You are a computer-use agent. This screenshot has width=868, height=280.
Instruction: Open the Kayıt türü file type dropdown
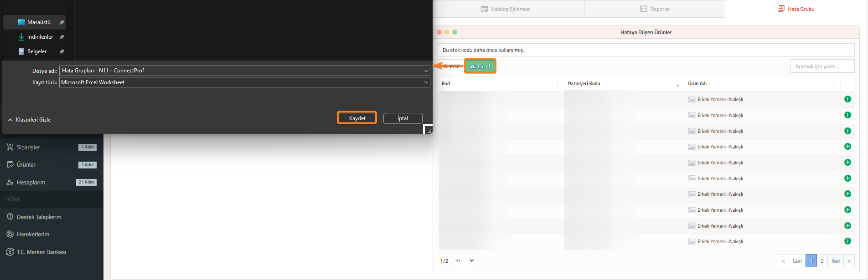[426, 82]
